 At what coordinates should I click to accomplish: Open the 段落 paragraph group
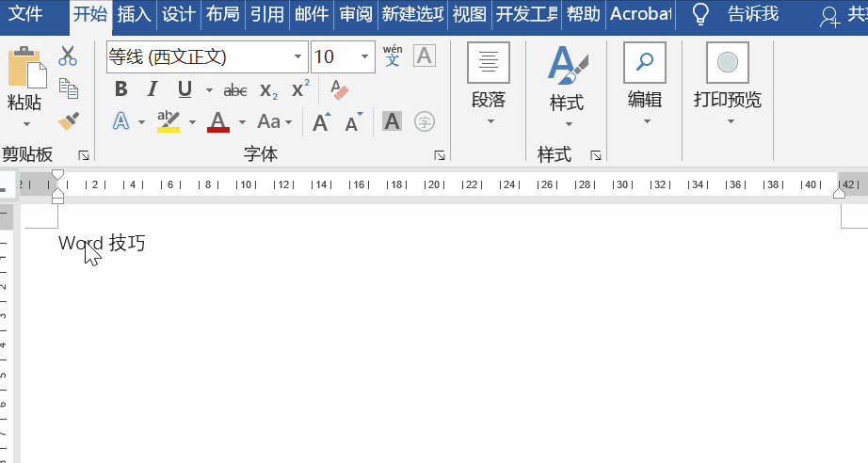pos(489,85)
